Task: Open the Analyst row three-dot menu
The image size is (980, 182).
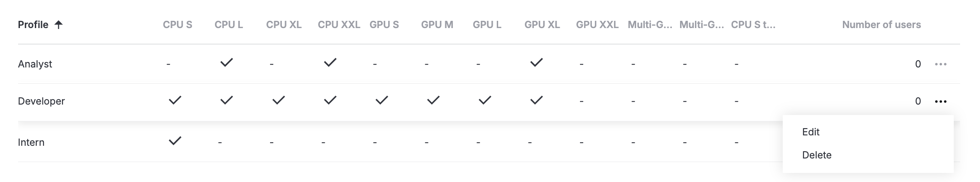Action: tap(941, 64)
